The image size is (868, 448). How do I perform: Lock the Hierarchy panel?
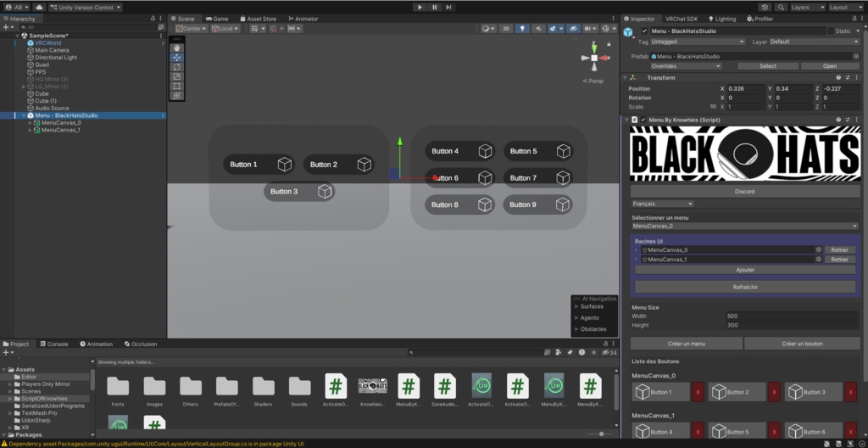click(x=153, y=19)
